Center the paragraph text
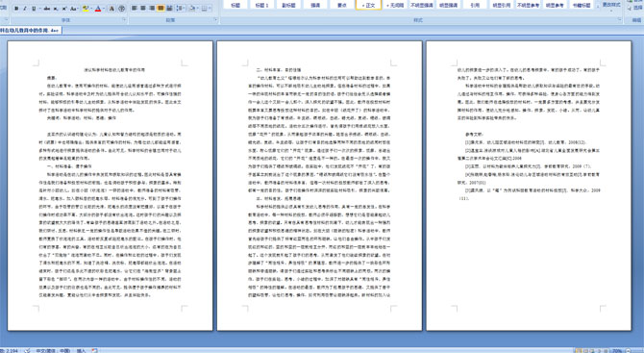This screenshot has height=353, width=644. click(x=143, y=9)
